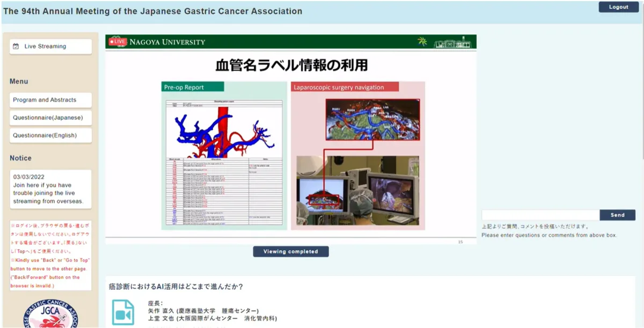Focus the question/comment input box
The width and height of the screenshot is (644, 328).
(540, 215)
